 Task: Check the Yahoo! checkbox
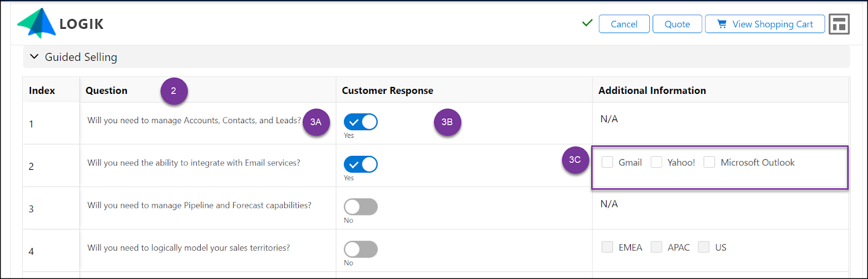(656, 162)
